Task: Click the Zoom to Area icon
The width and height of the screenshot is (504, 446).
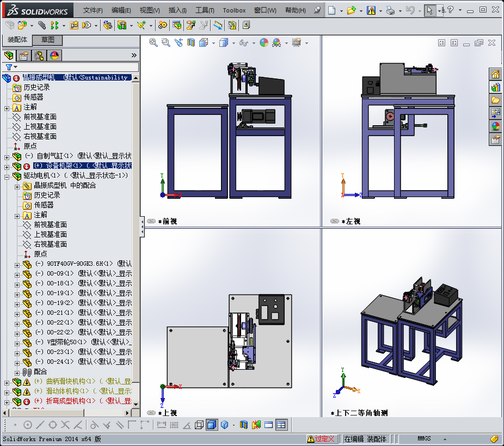Action: 166,42
